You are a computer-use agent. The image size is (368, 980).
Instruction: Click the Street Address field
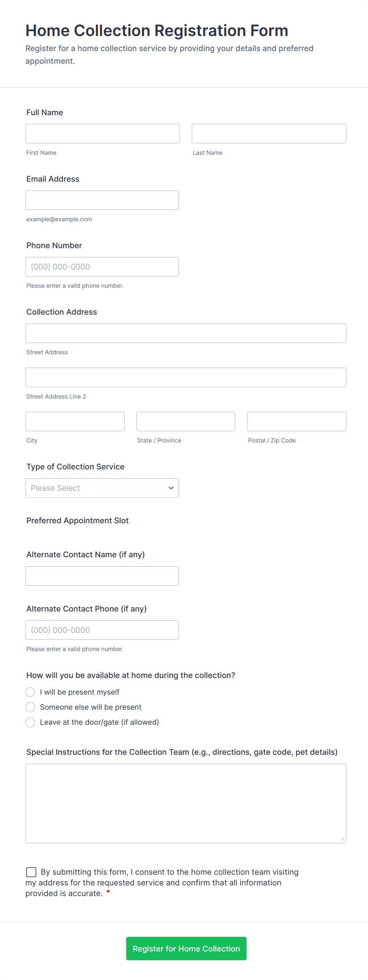(x=186, y=333)
